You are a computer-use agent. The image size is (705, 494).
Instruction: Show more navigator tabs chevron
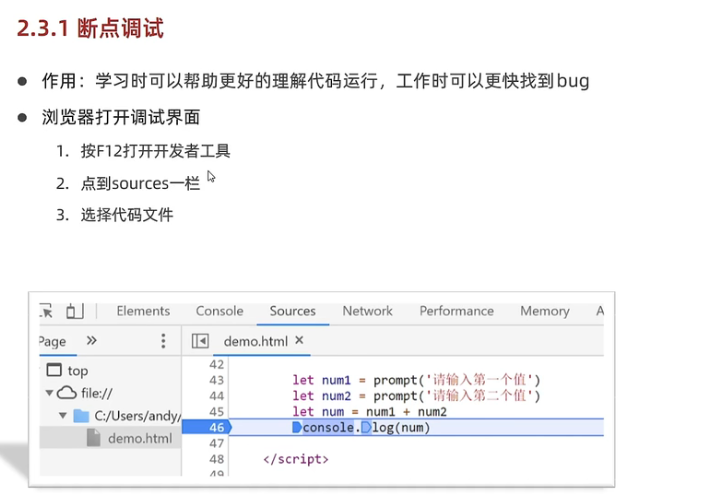91,341
